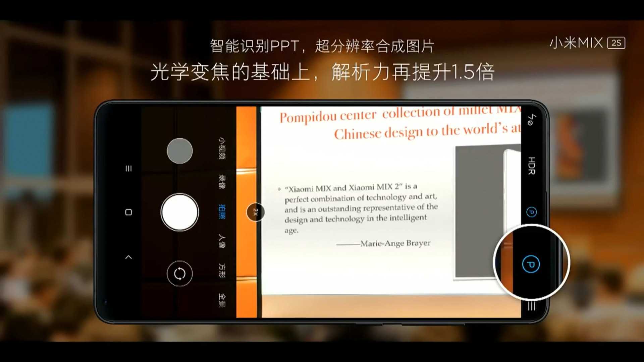
Task: Switch to 全景 panorama mode
Action: point(222,300)
